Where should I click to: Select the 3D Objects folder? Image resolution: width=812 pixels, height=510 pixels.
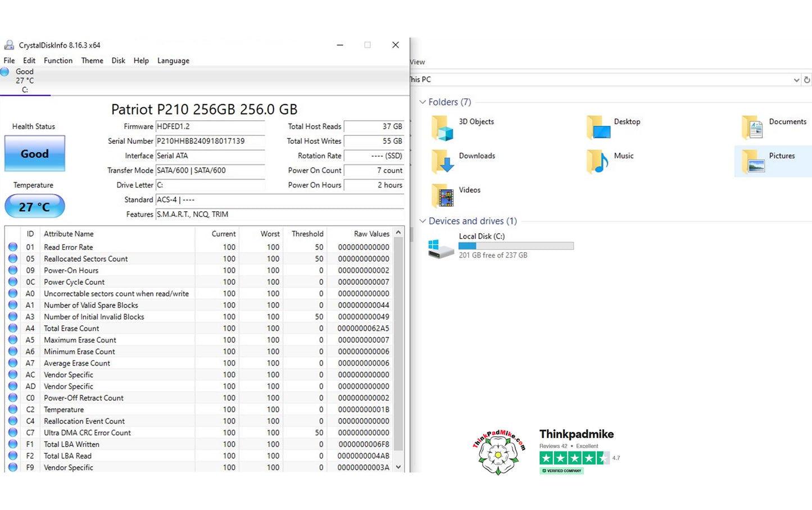coord(464,128)
